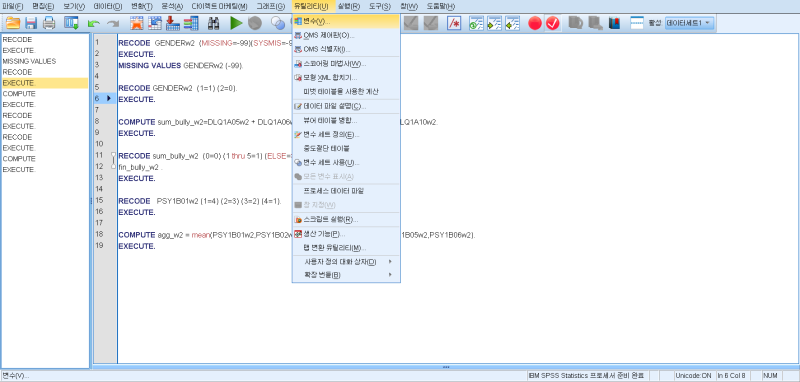Click the auto-indent syntax icon
The width and height of the screenshot is (800, 382).
pos(476,23)
